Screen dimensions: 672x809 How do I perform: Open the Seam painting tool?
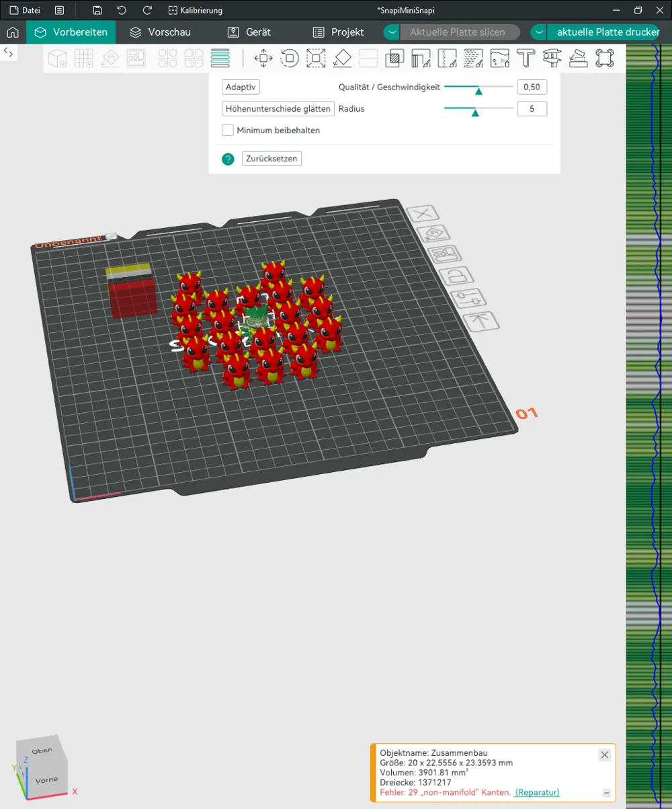pyautogui.click(x=447, y=59)
